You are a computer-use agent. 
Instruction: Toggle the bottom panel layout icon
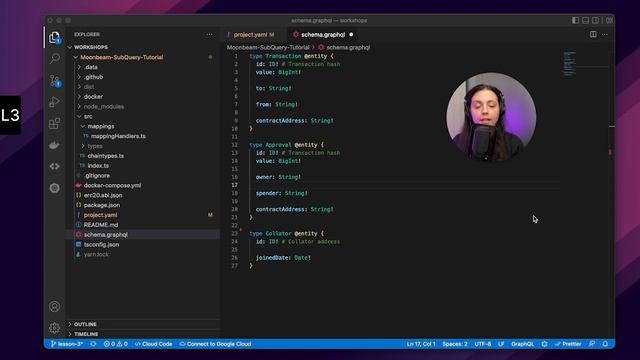585,20
